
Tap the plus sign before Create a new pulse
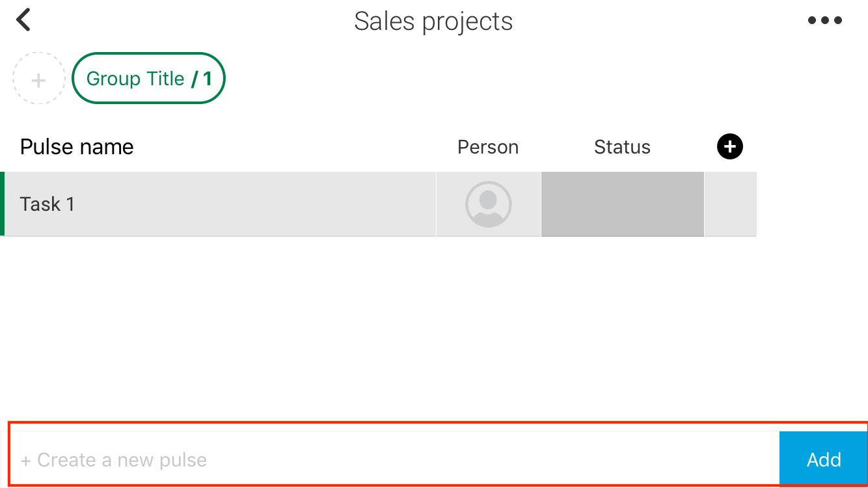(26, 461)
